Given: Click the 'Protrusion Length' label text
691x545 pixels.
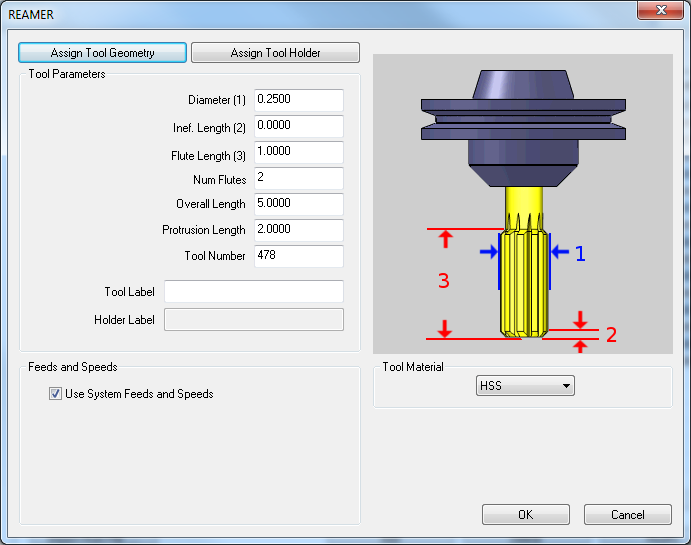Looking at the screenshot, I should click(204, 230).
